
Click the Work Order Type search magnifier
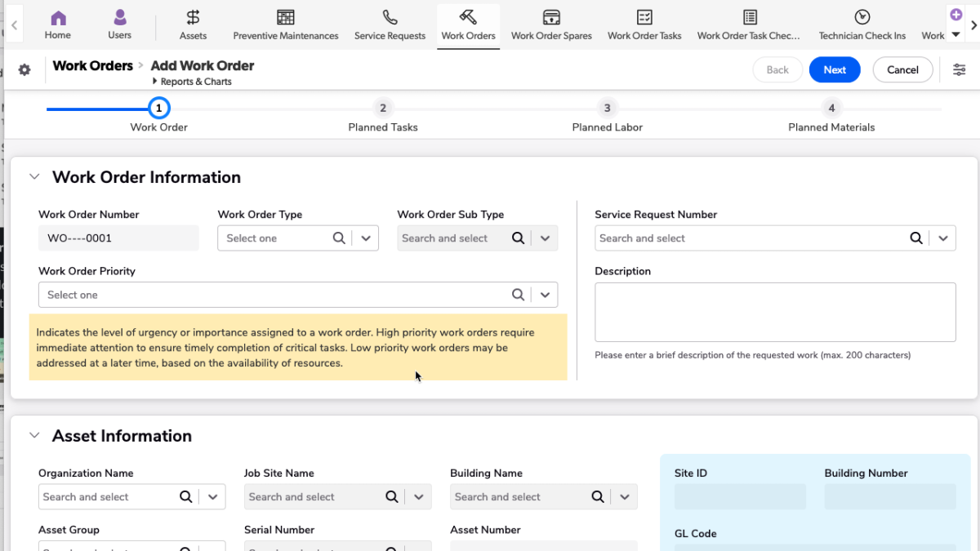click(339, 238)
